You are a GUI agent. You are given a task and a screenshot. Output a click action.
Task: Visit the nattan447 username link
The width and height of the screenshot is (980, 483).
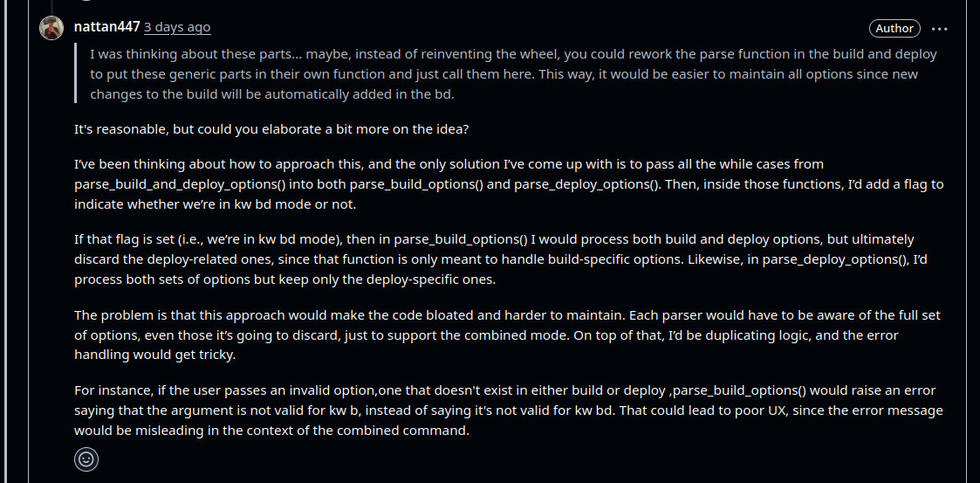pos(106,27)
